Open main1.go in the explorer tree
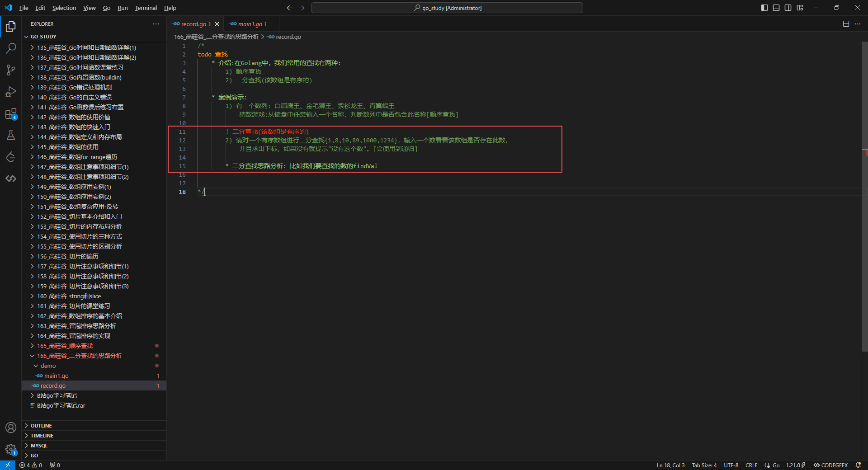The height and width of the screenshot is (470, 868). (x=94, y=376)
